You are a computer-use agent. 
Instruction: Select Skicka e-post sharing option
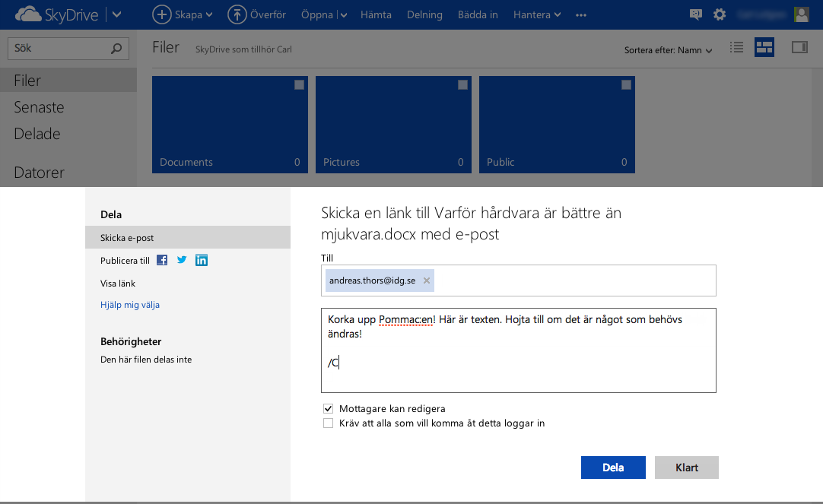pyautogui.click(x=187, y=238)
